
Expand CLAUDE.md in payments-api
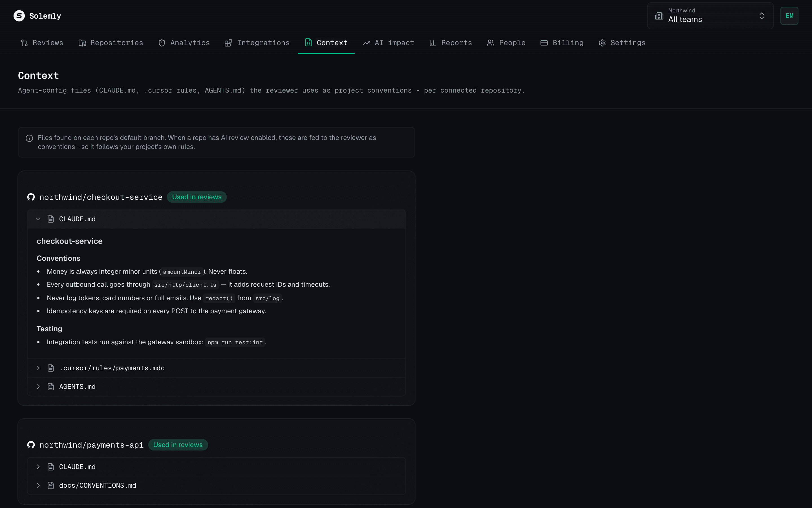click(x=217, y=467)
